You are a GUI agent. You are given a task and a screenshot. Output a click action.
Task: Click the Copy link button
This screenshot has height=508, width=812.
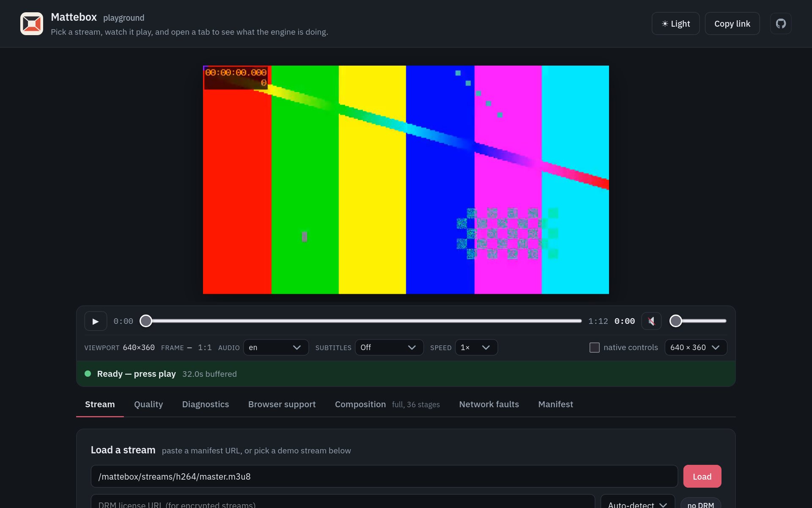coord(732,24)
